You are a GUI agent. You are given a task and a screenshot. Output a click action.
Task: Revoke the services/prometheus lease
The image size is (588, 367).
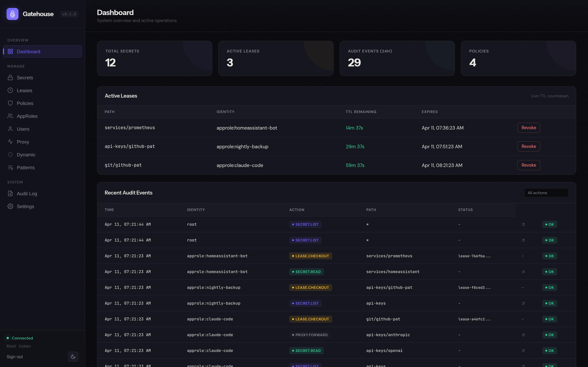point(528,128)
